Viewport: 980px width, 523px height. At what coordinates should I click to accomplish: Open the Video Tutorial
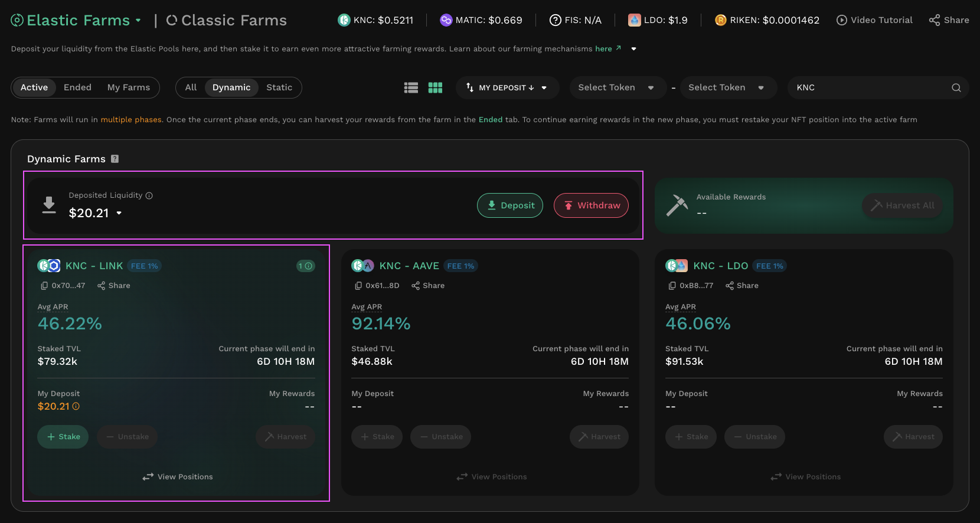click(x=874, y=20)
